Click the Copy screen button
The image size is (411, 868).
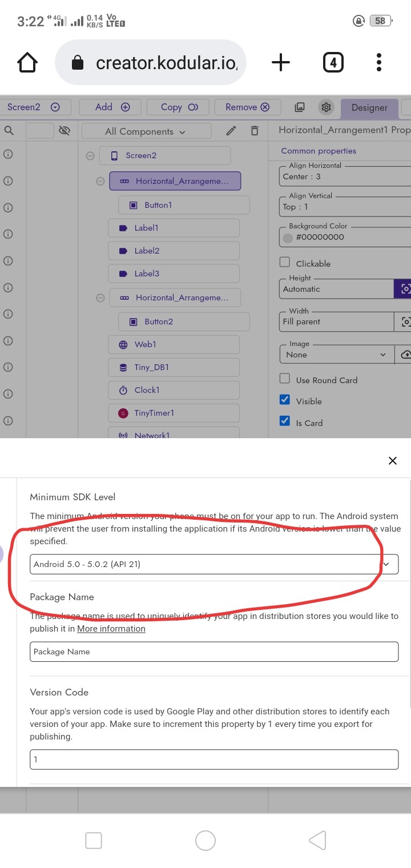click(178, 107)
